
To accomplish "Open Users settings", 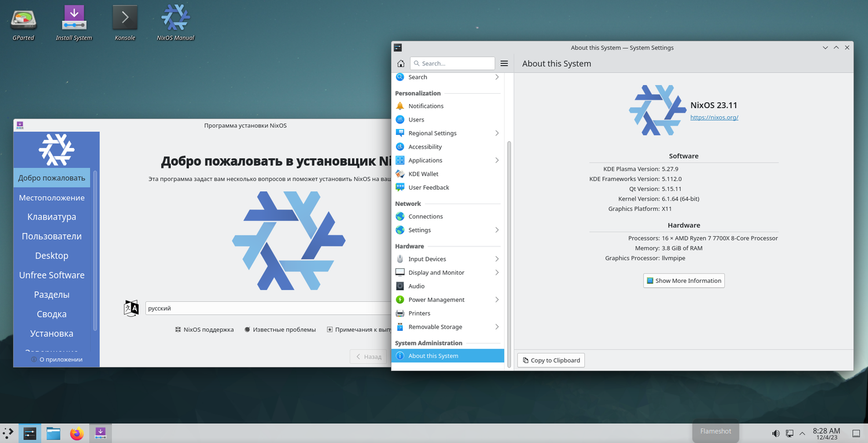I will coord(448,120).
